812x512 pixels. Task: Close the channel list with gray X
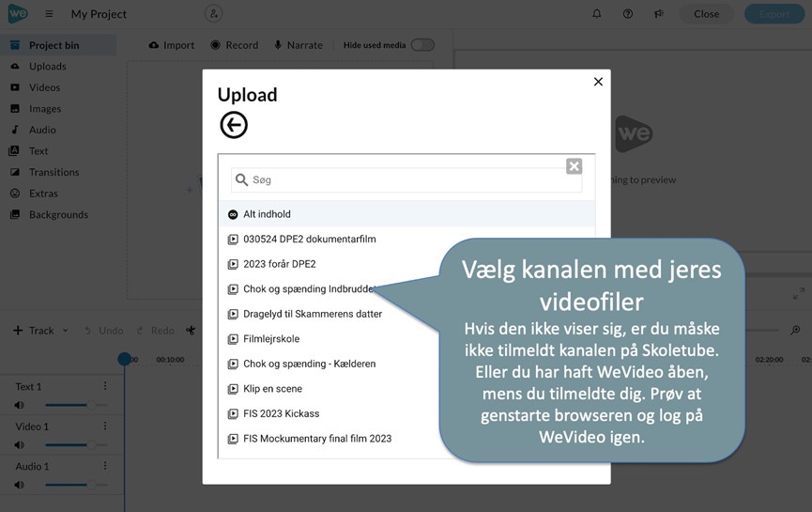pos(574,166)
